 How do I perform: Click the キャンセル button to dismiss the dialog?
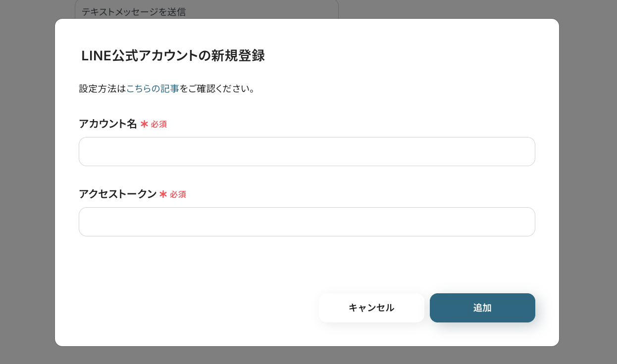(x=371, y=308)
